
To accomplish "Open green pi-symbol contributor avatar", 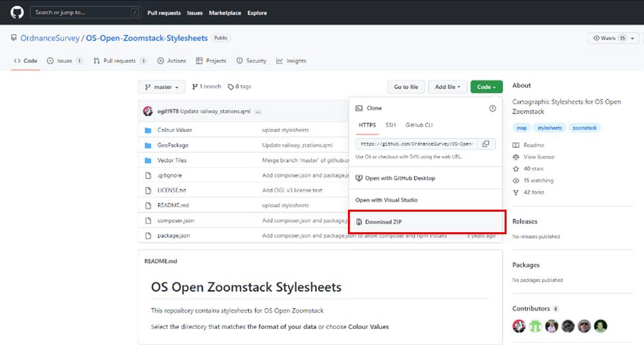I will (535, 326).
